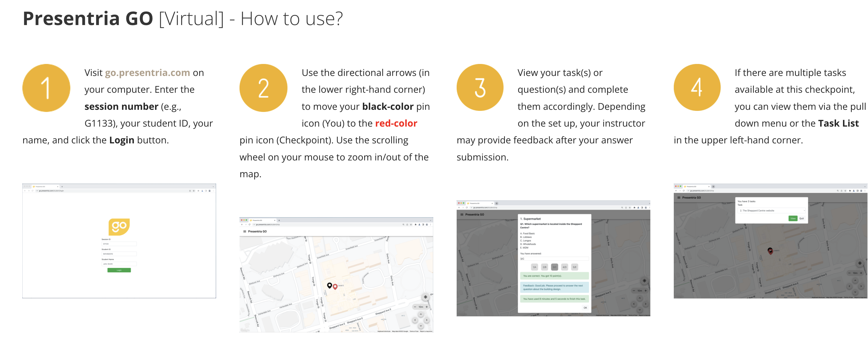Click the black You pin in step 2 map
Viewport: 868px width, 339px height.
coord(330,285)
